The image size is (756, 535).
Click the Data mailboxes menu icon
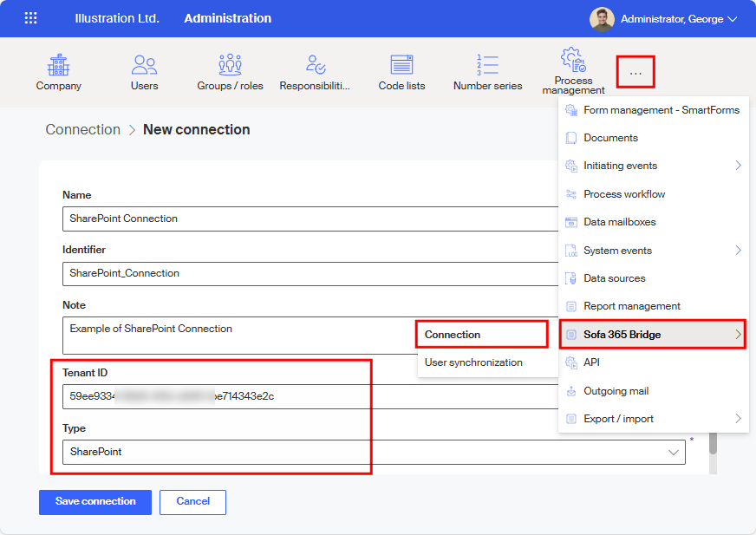(573, 222)
